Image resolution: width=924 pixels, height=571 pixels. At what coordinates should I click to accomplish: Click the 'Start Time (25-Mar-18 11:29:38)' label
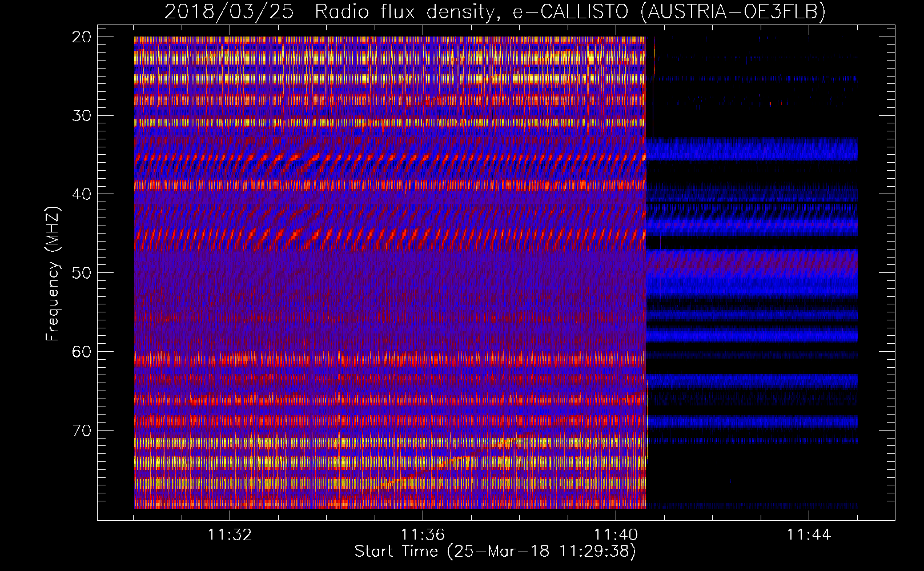coord(495,552)
